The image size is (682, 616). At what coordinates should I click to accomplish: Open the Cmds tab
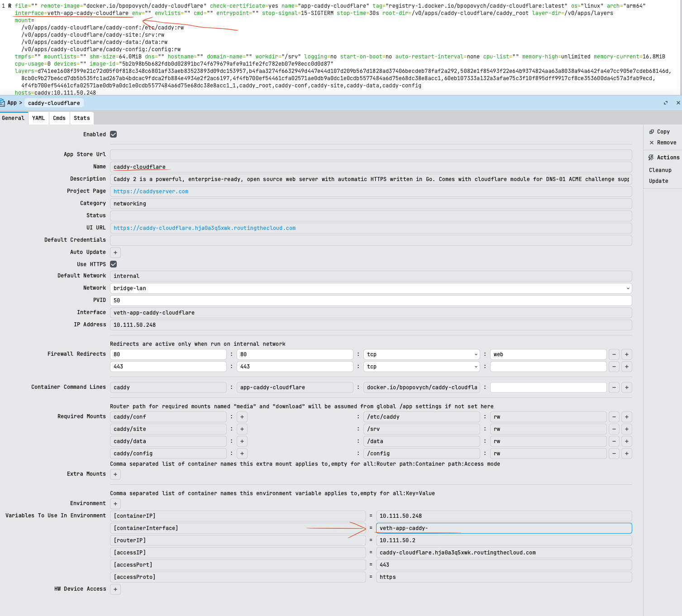[x=59, y=118]
